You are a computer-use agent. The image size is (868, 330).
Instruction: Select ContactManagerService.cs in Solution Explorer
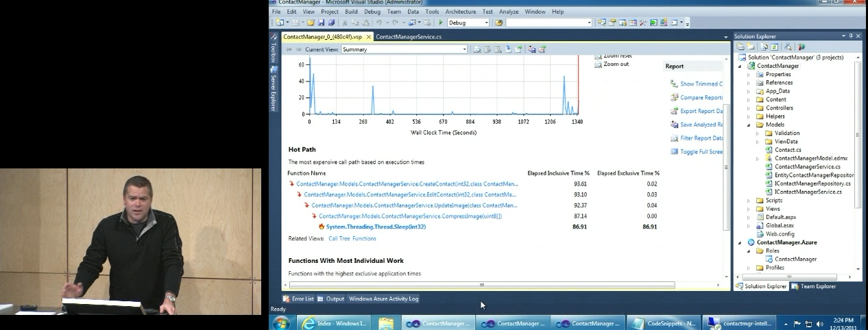click(807, 166)
